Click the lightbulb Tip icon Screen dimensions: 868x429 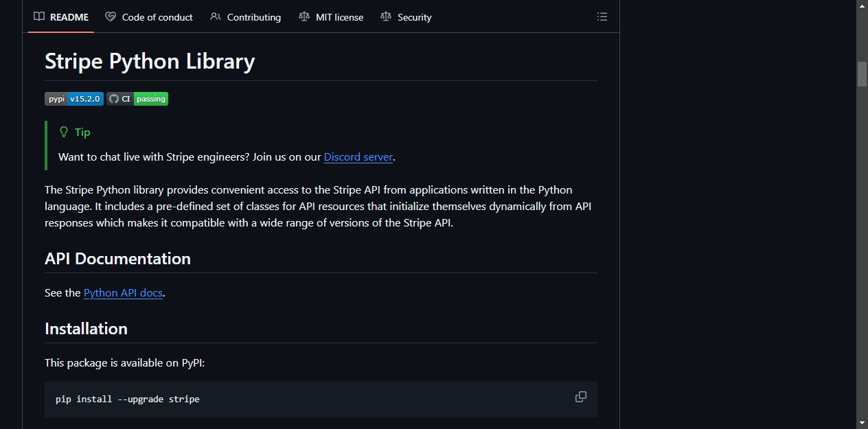[x=64, y=132]
